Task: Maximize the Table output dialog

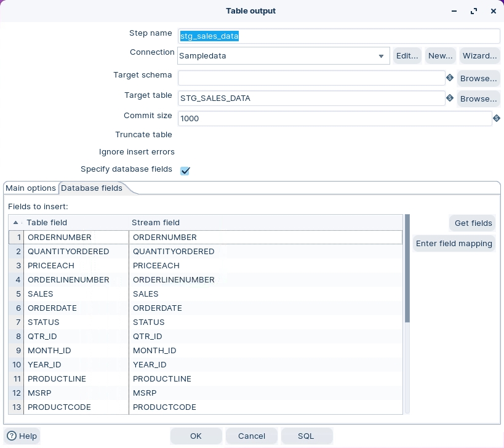Action: pos(473,11)
